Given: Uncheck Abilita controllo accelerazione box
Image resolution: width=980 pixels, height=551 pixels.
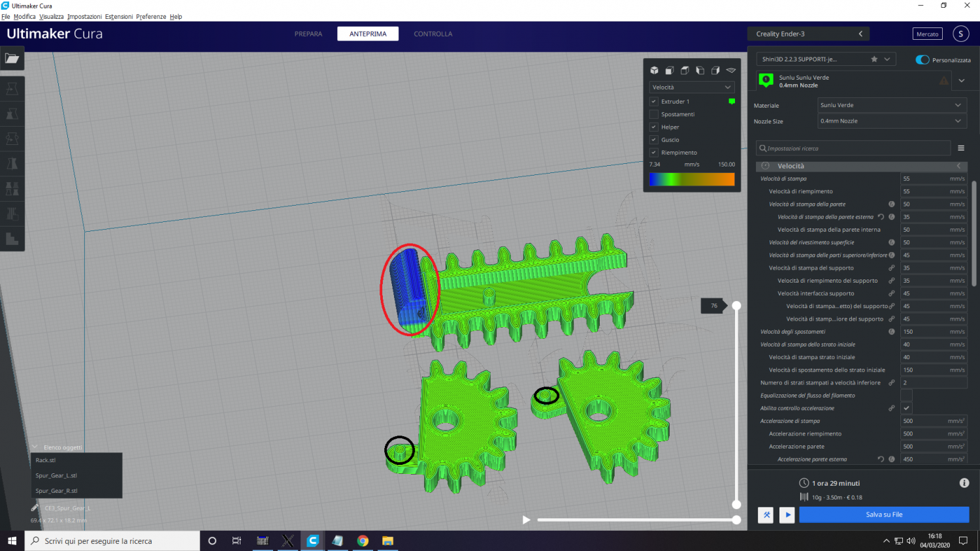Looking at the screenshot, I should point(907,408).
